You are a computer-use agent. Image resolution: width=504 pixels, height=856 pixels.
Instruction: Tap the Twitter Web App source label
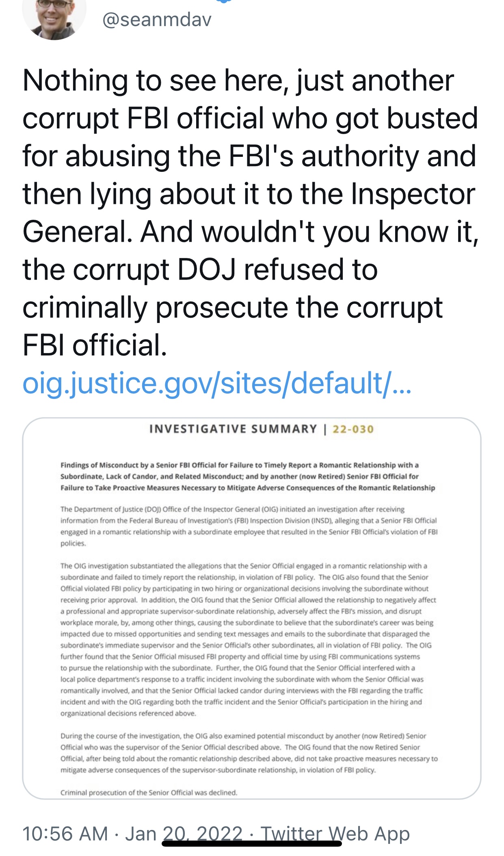(x=335, y=834)
